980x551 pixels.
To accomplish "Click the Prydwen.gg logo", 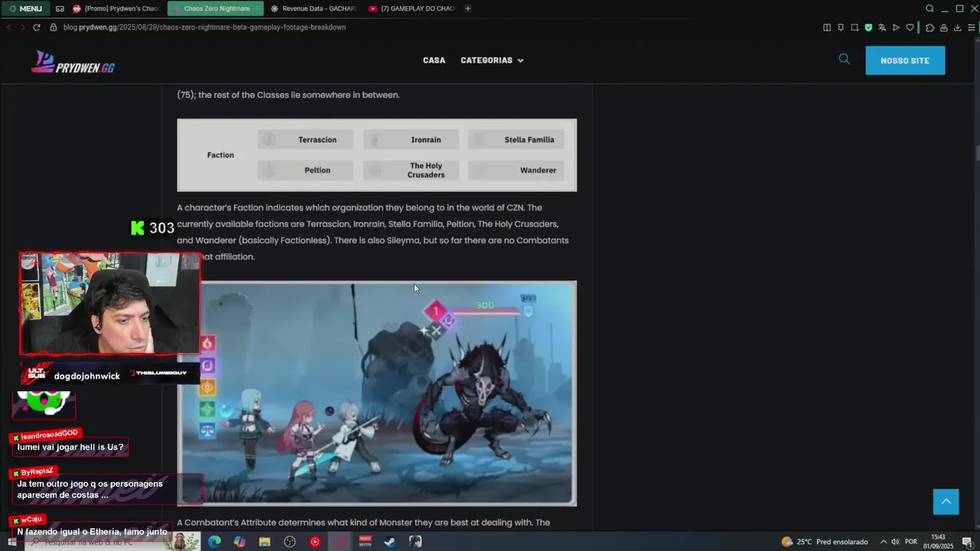I will click(x=73, y=62).
